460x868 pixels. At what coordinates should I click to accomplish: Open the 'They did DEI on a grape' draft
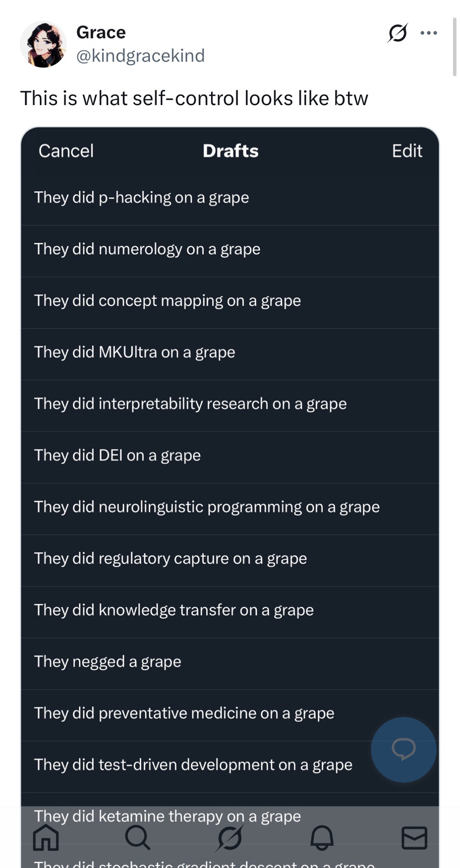point(117,456)
